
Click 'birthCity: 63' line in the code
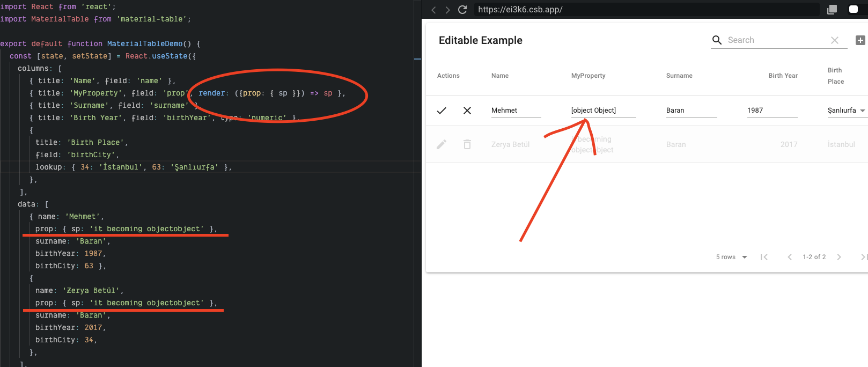[70, 266]
